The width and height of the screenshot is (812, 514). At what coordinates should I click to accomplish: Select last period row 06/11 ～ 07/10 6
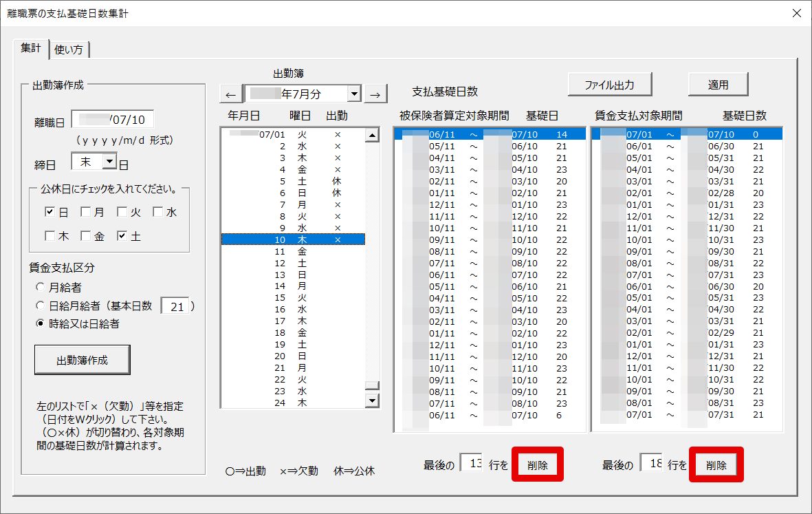[x=490, y=416]
